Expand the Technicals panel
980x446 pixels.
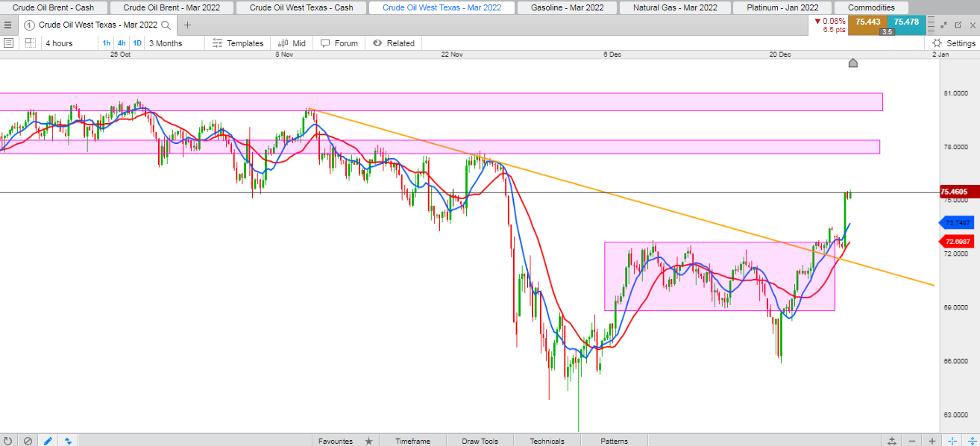click(x=547, y=441)
